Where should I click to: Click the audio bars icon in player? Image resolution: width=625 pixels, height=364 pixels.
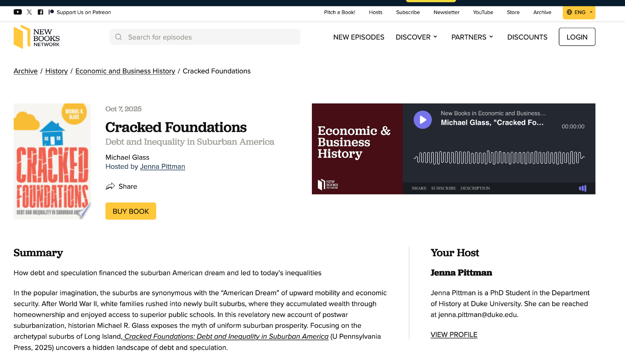point(582,188)
